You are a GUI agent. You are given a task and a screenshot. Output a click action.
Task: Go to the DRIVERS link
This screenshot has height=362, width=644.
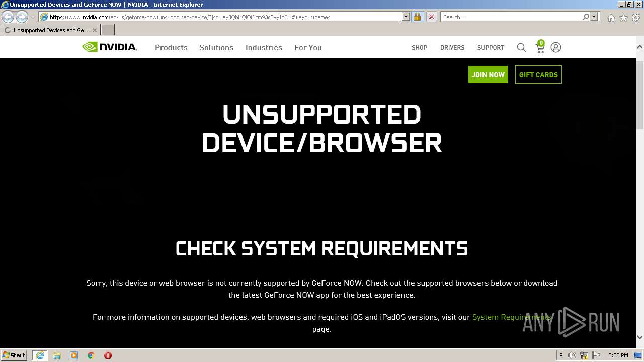(452, 47)
